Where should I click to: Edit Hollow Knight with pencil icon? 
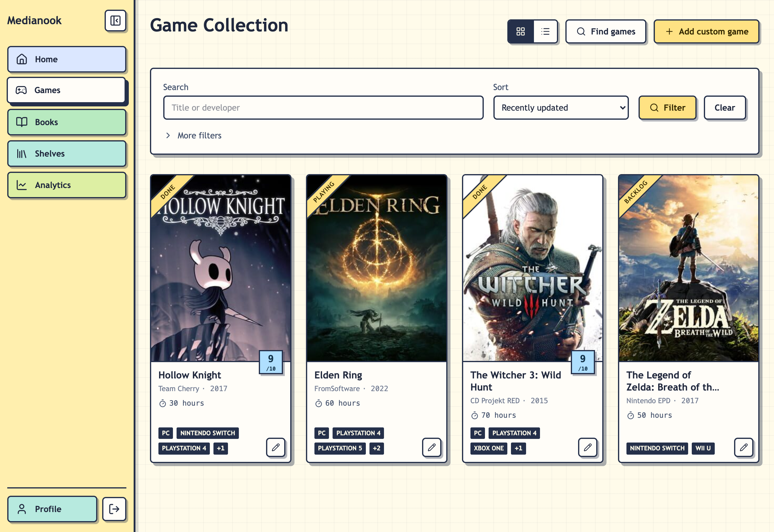[275, 447]
